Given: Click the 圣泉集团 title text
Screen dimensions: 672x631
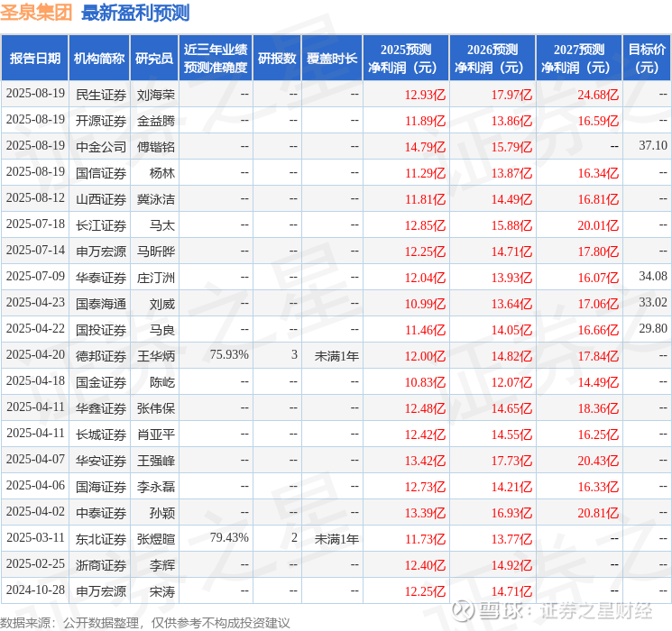Looking at the screenshot, I should [x=36, y=12].
